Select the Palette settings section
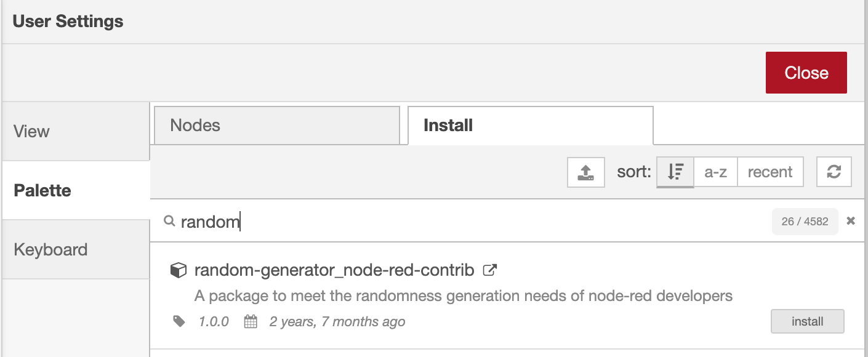This screenshot has width=868, height=357. pyautogui.click(x=75, y=191)
